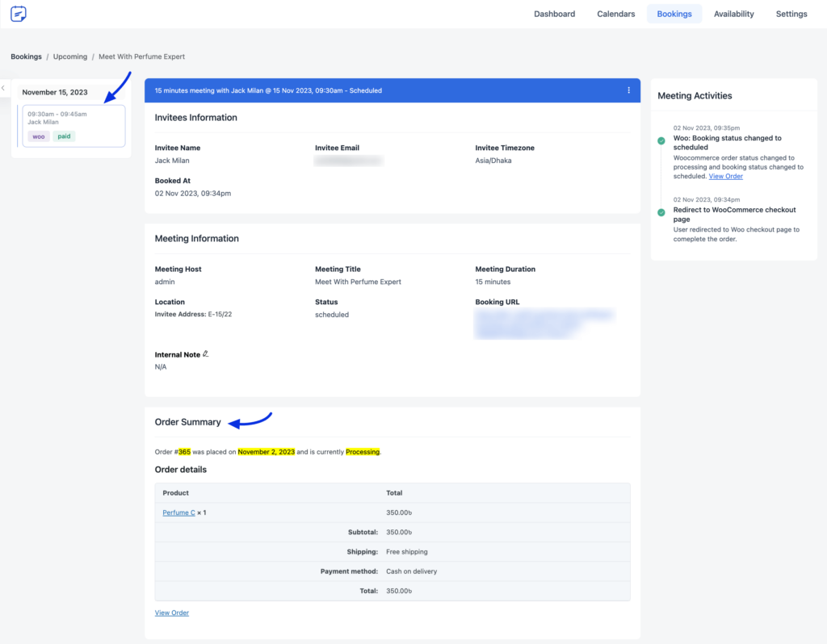This screenshot has height=644, width=827.
Task: Click the Internal Note N/A value
Action: point(161,367)
